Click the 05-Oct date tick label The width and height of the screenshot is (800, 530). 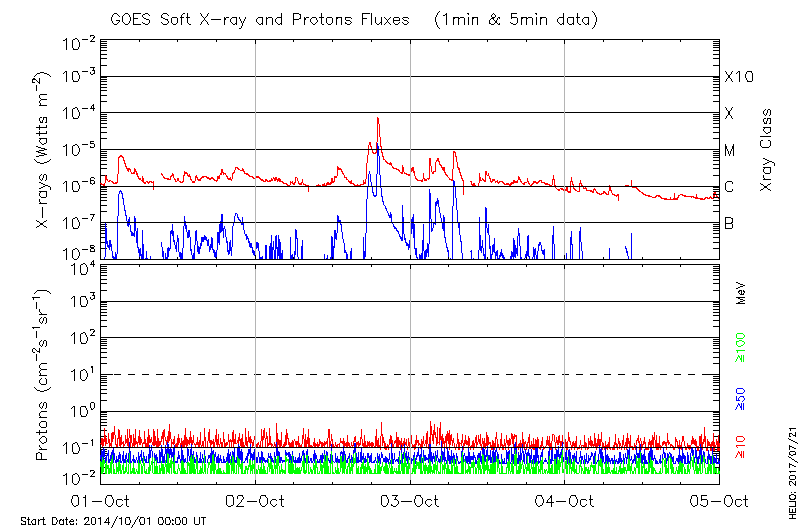719,501
